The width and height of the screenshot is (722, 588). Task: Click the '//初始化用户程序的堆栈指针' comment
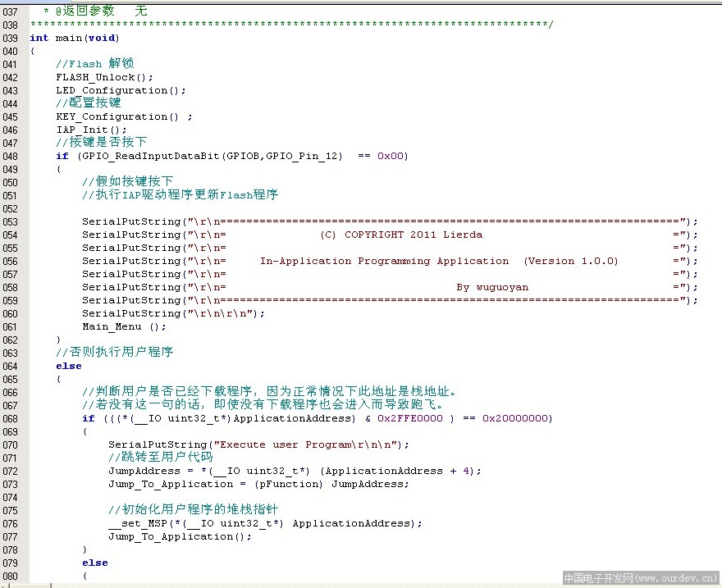click(x=194, y=510)
